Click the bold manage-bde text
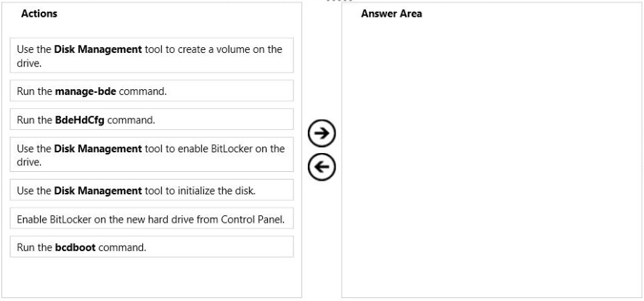The height and width of the screenshot is (301, 644). click(86, 91)
